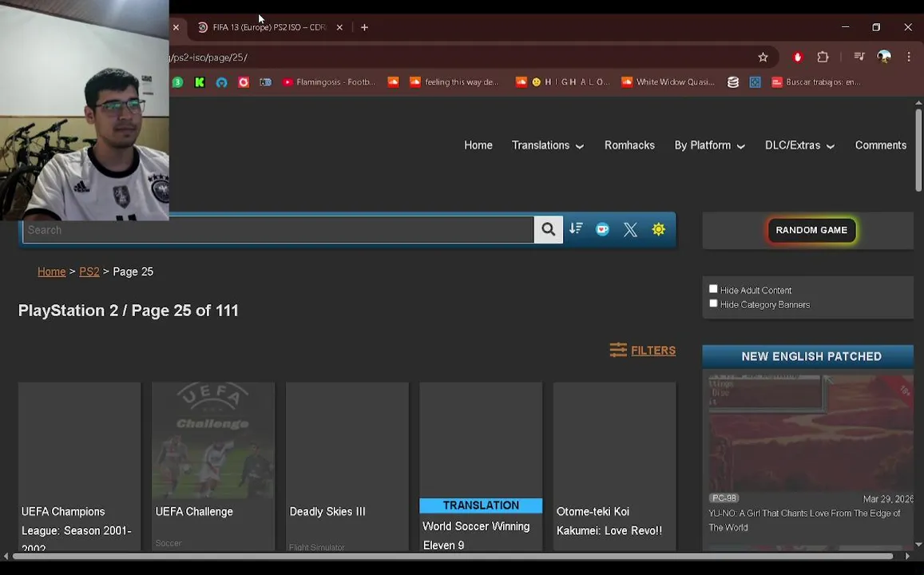Click 'PlayStation 2 / Page 25 of 111' heading
Screen dimensions: 924x575
128,311
